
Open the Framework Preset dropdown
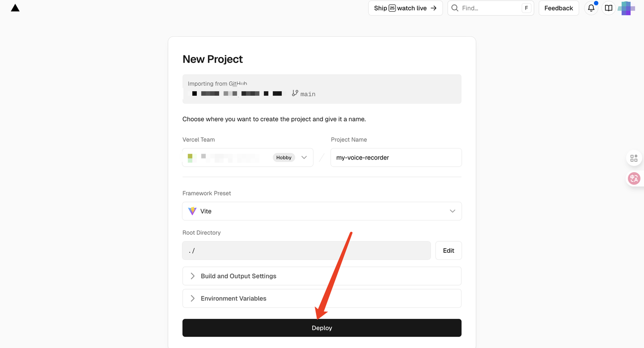(322, 211)
